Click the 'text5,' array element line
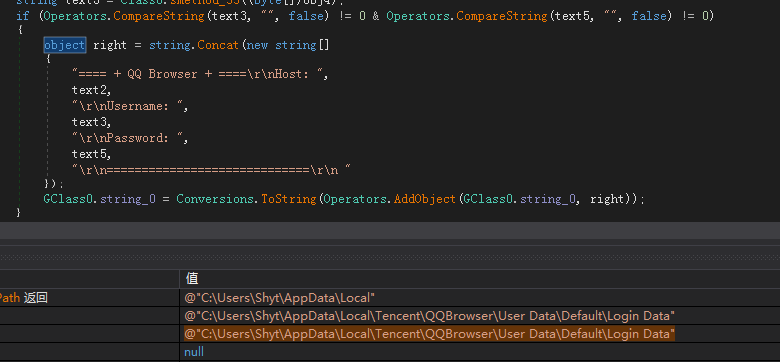 [92, 154]
